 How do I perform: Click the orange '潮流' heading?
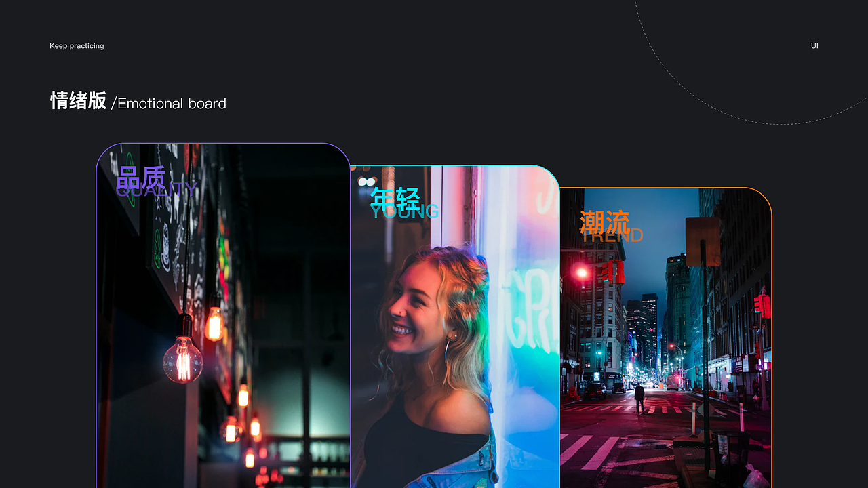tap(605, 222)
